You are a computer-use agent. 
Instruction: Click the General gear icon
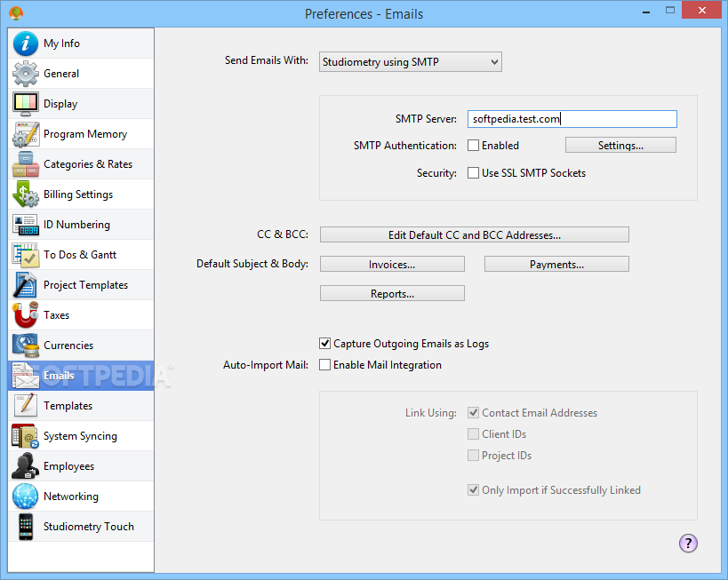click(26, 74)
